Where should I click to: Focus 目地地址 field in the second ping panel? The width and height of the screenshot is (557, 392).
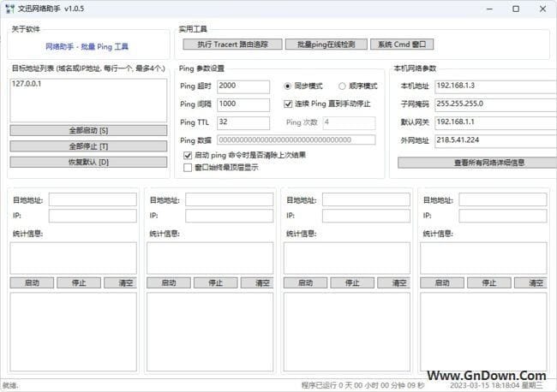[x=230, y=199]
